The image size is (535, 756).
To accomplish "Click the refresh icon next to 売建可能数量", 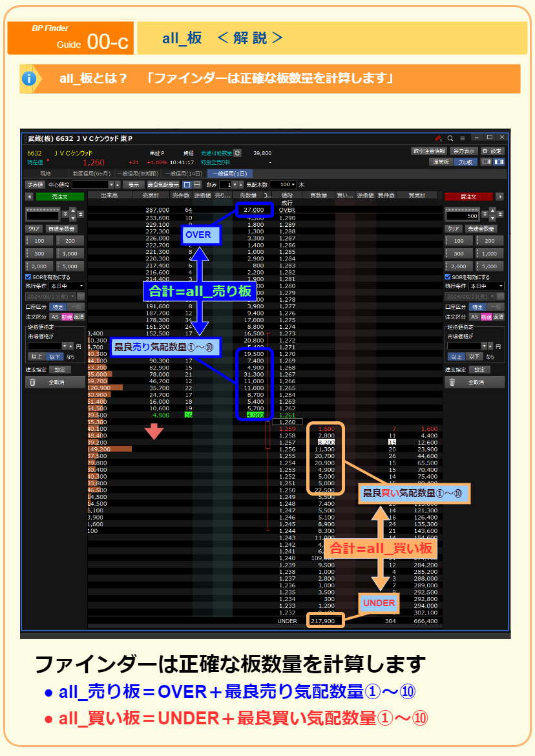I will (237, 153).
